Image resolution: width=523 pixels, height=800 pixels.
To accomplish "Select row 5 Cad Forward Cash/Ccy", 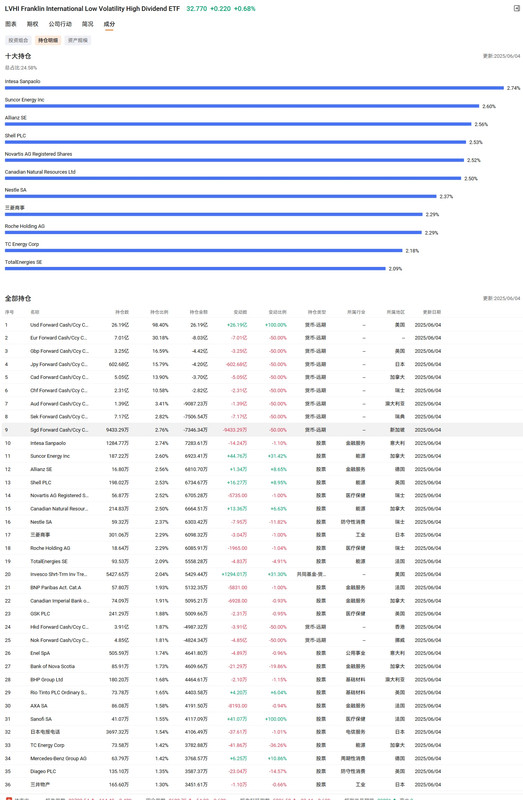I will (x=261, y=378).
